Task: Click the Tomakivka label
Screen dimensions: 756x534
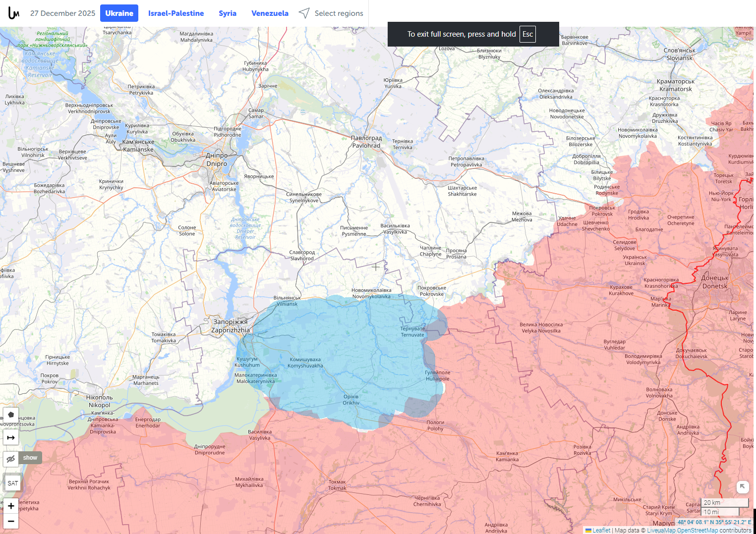Action: [164, 337]
